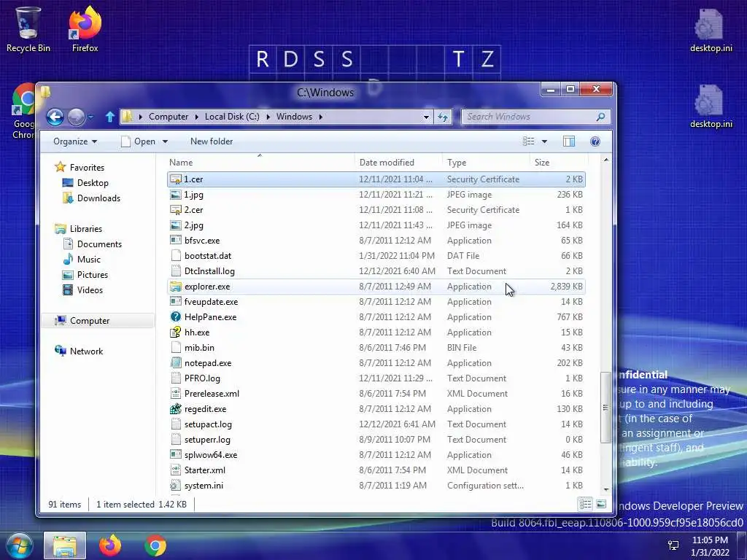Expand the address bar history dropdown

tap(426, 117)
